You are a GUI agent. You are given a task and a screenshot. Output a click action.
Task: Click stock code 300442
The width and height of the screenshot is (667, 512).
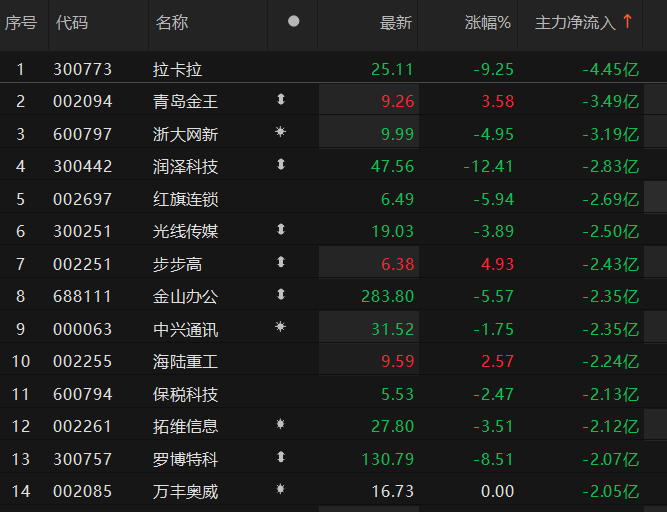click(83, 167)
